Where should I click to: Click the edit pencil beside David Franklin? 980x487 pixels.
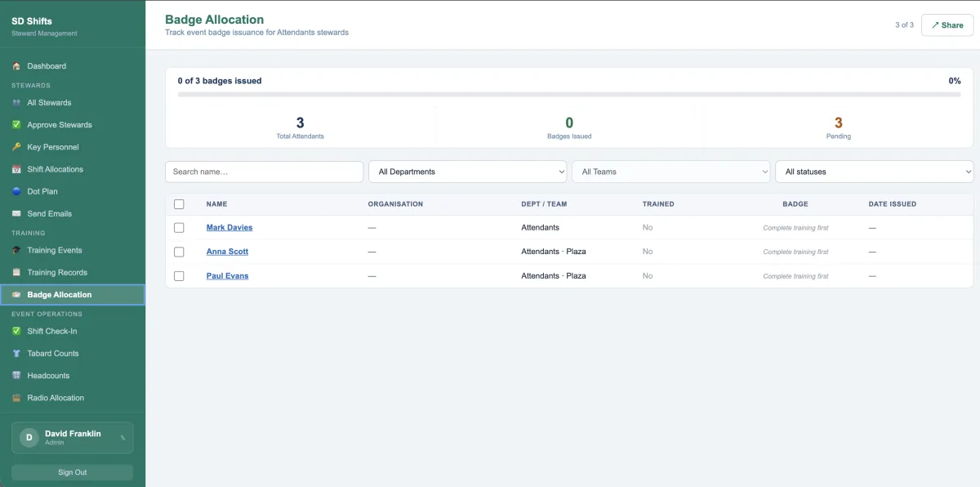click(122, 437)
